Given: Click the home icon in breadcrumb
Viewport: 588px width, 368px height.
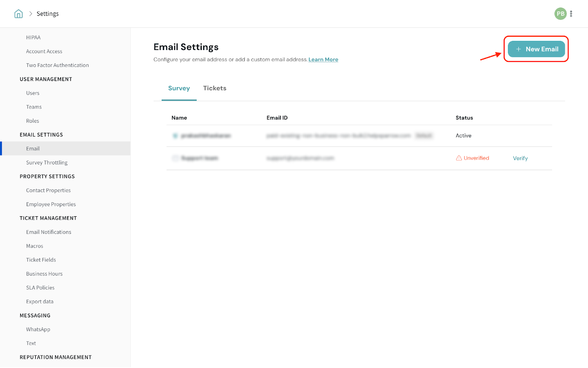Looking at the screenshot, I should click(18, 14).
